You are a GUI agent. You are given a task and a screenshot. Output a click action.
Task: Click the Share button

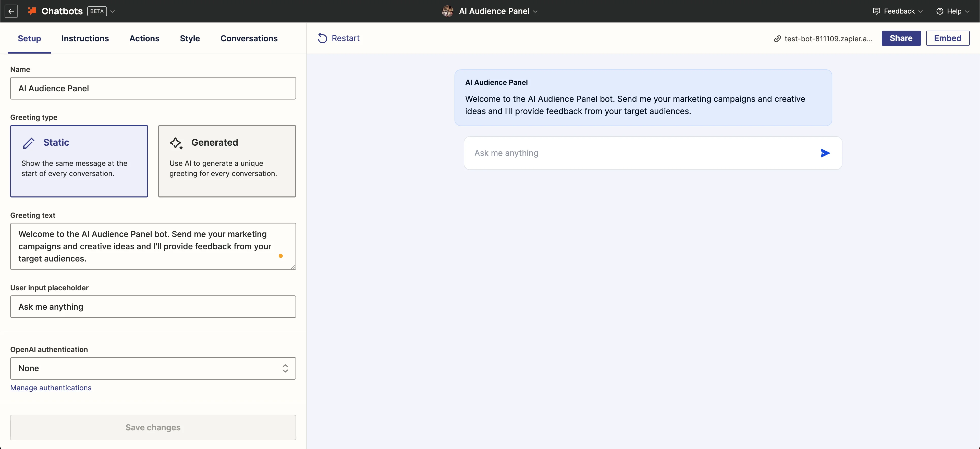901,38
